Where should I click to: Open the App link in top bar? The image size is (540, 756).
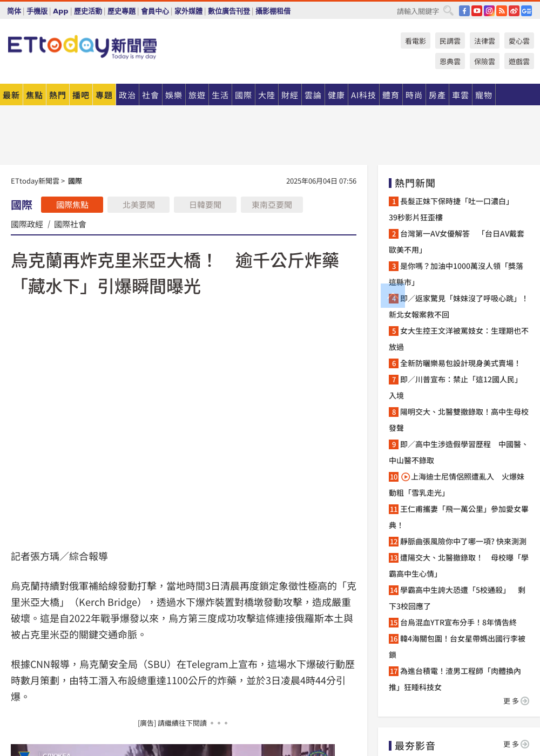point(60,11)
